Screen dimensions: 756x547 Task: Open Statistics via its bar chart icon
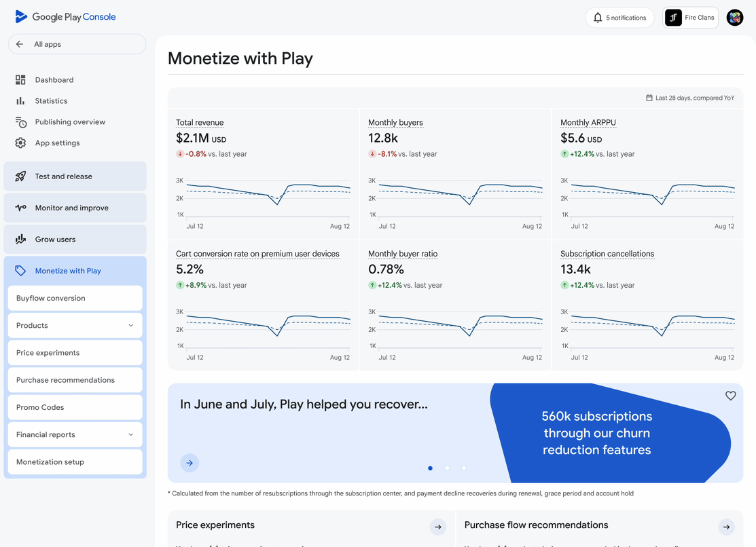[x=20, y=101]
